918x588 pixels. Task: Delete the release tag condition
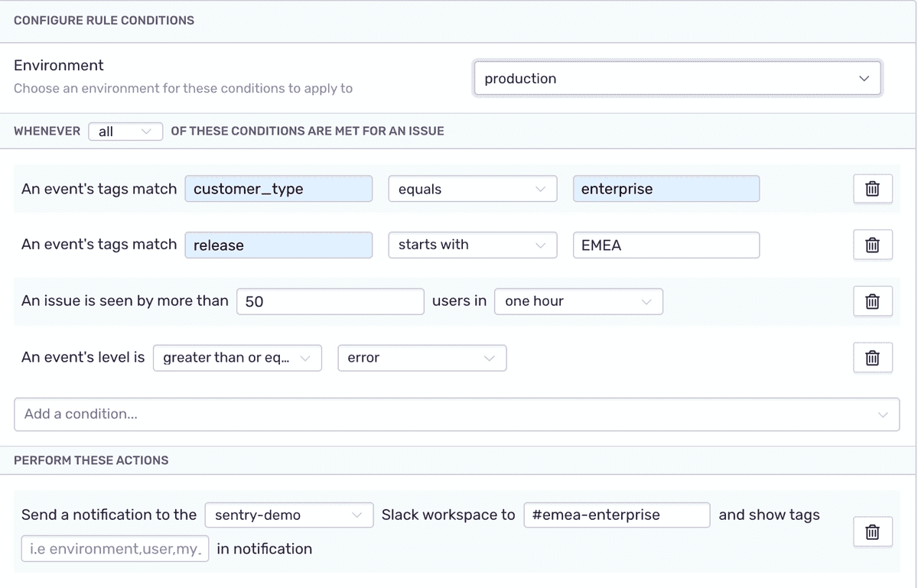click(x=873, y=245)
